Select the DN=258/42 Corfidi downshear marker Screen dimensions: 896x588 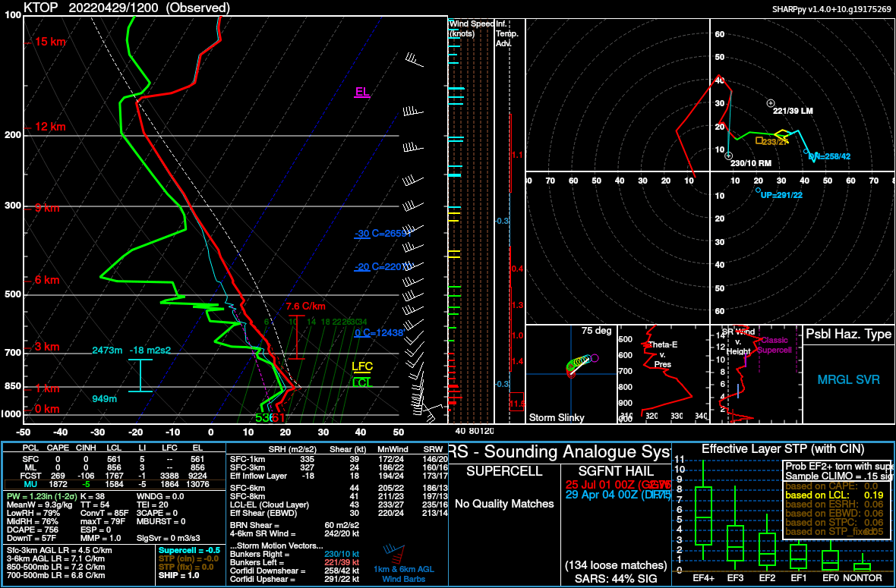[x=806, y=152]
